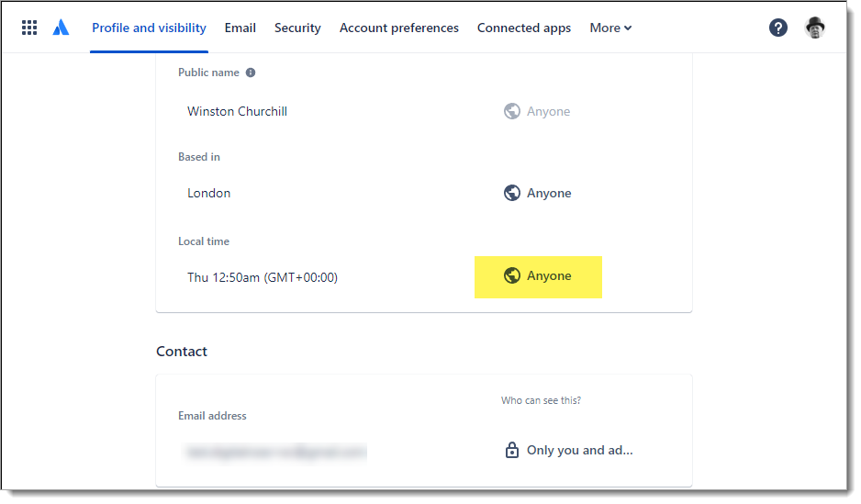Click the lock icon for Email address

(x=512, y=450)
